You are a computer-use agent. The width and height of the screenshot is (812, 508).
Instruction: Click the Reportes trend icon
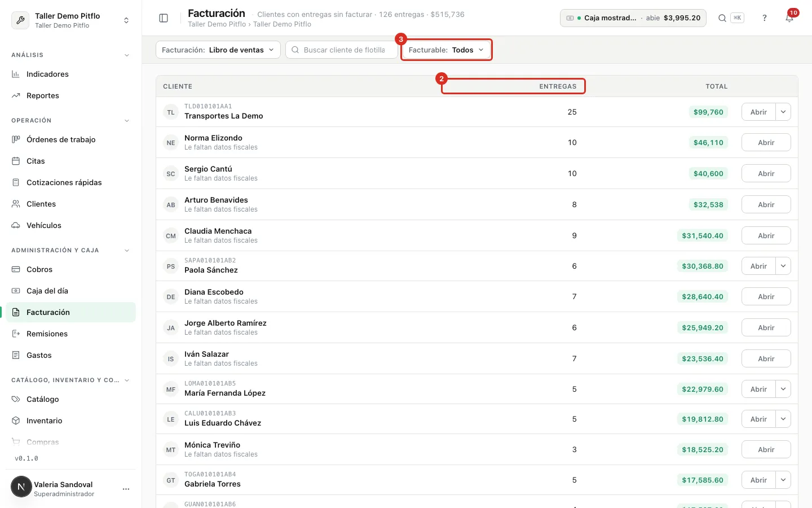point(16,95)
